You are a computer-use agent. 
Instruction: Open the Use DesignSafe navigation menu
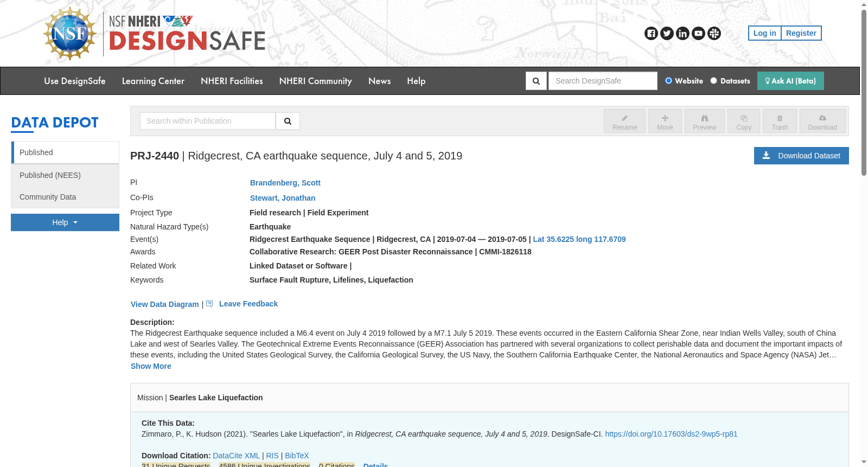(75, 81)
